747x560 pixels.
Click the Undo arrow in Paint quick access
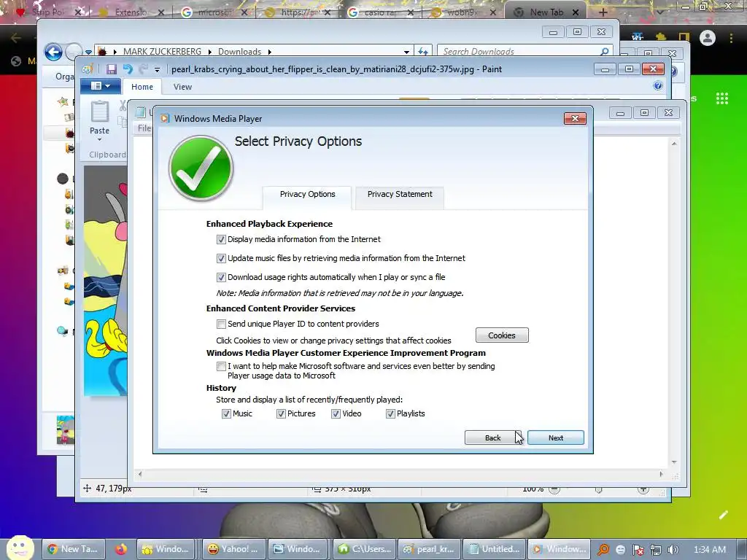(x=128, y=69)
